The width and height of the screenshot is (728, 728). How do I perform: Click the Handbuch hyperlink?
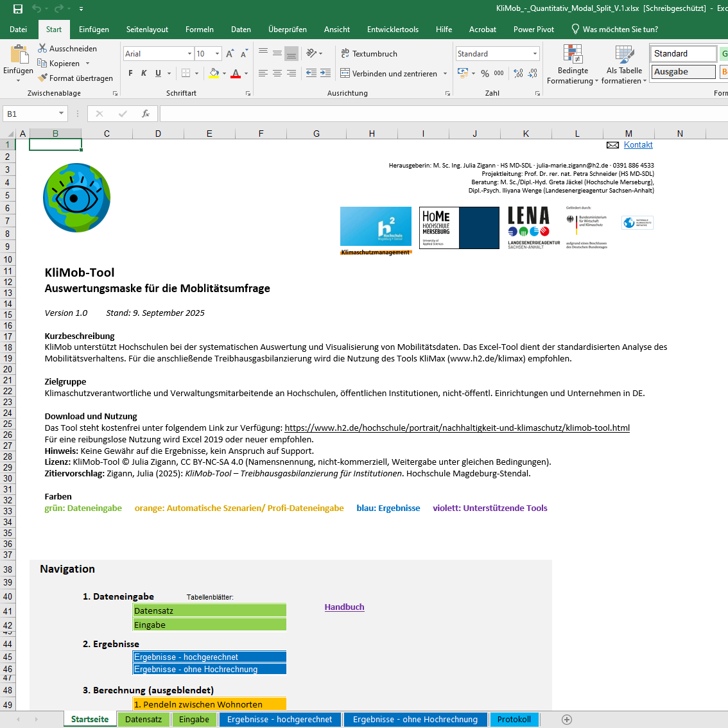(344, 607)
